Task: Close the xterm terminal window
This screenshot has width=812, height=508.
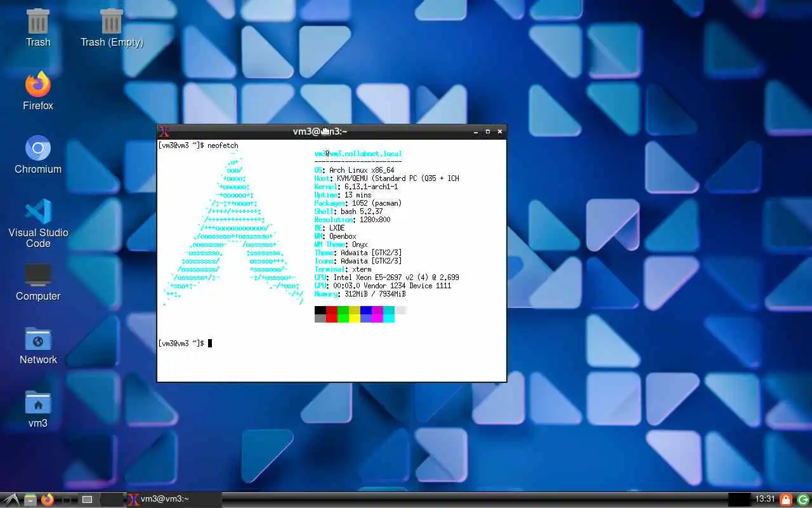Action: point(500,131)
